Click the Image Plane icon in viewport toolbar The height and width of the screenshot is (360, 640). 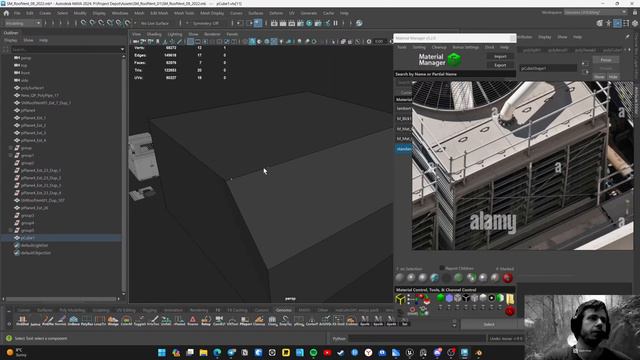165,41
